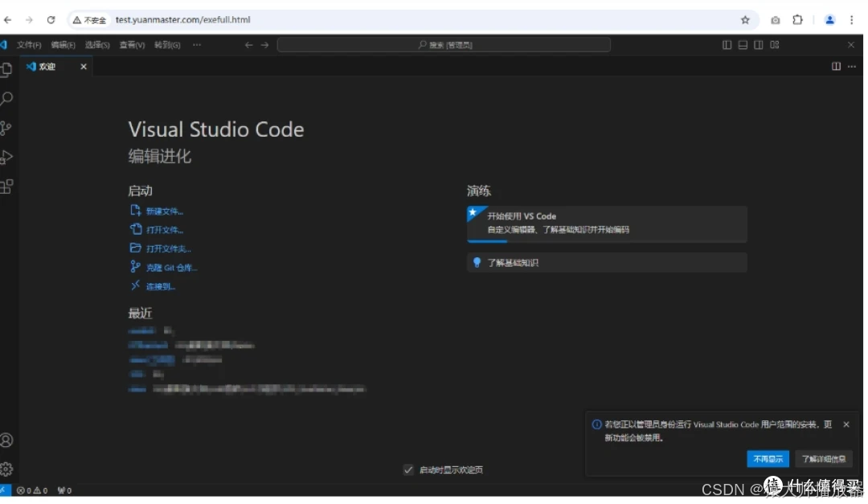Image resolution: width=868 pixels, height=504 pixels.
Task: Toggle the bottom panel layout icon
Action: 743,45
